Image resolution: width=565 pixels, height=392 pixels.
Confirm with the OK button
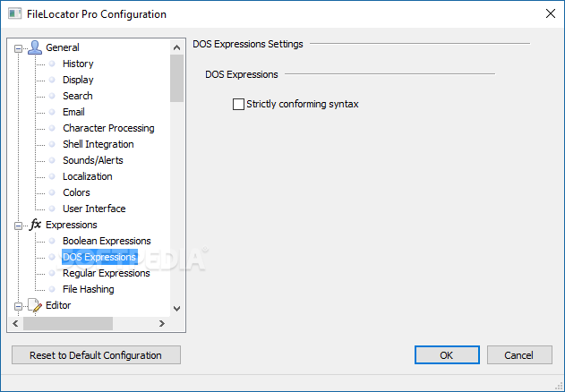point(447,355)
